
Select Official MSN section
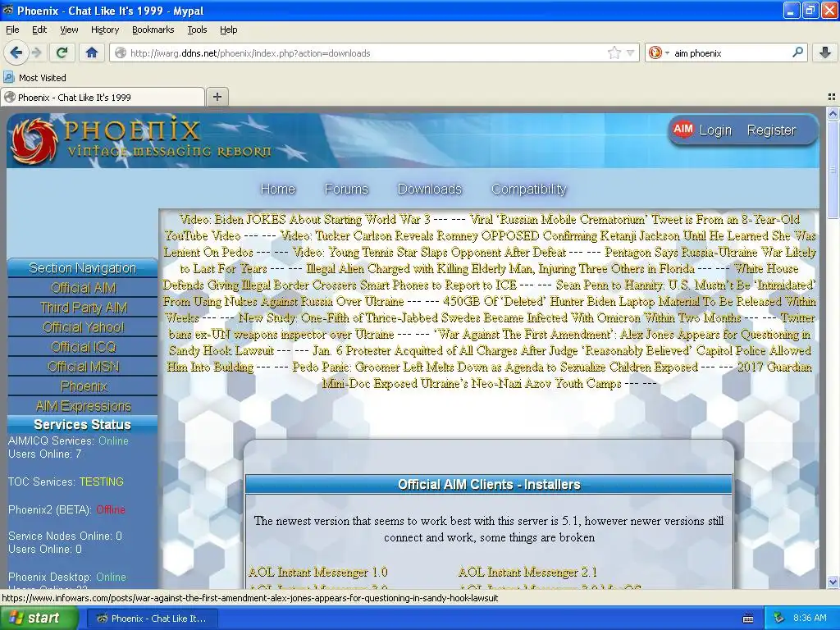point(83,367)
